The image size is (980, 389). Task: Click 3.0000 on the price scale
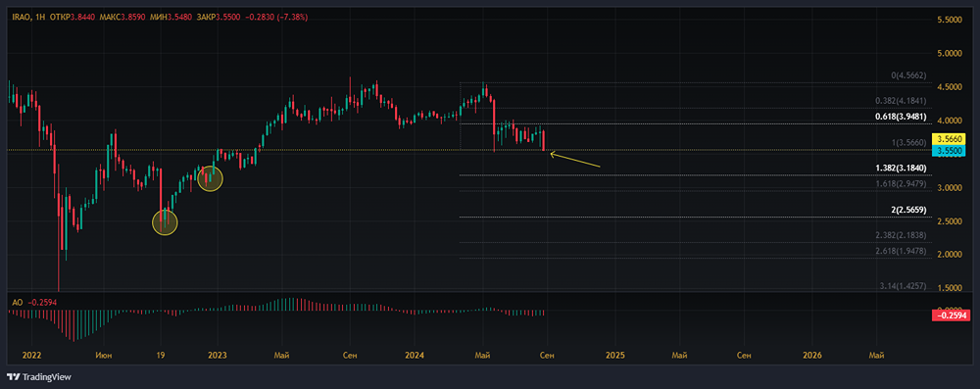point(950,187)
